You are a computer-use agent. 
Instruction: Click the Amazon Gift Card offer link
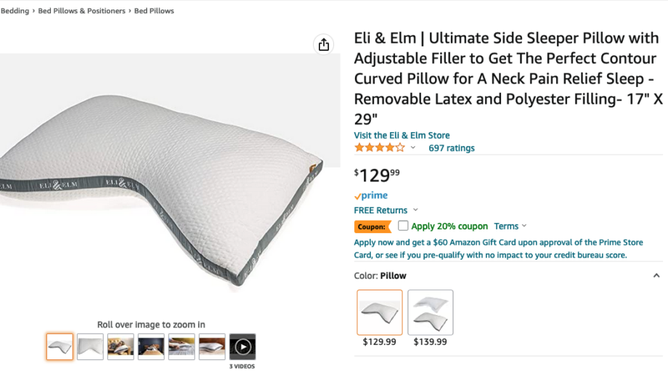tap(498, 249)
